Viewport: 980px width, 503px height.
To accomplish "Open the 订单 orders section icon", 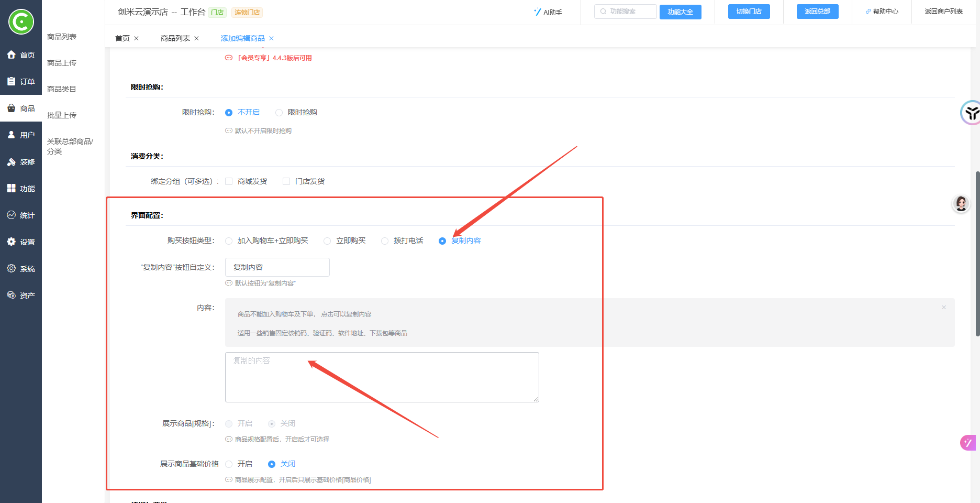I will (x=12, y=81).
